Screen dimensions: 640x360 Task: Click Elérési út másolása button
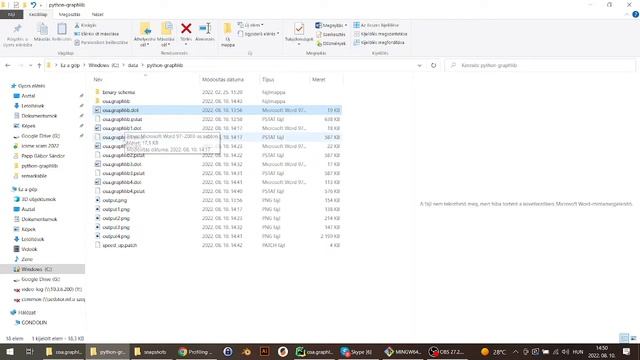[x=97, y=34]
